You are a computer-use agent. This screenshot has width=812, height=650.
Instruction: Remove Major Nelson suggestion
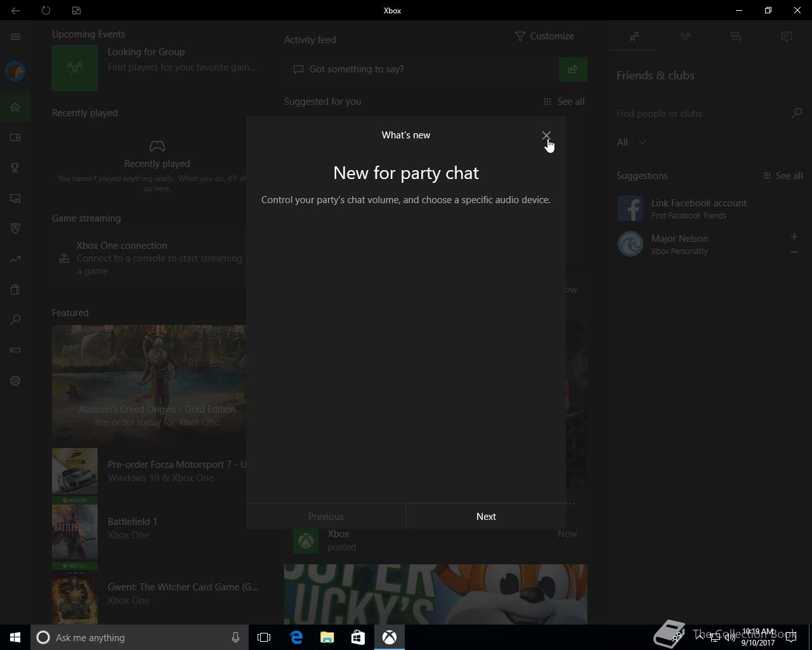(x=794, y=252)
